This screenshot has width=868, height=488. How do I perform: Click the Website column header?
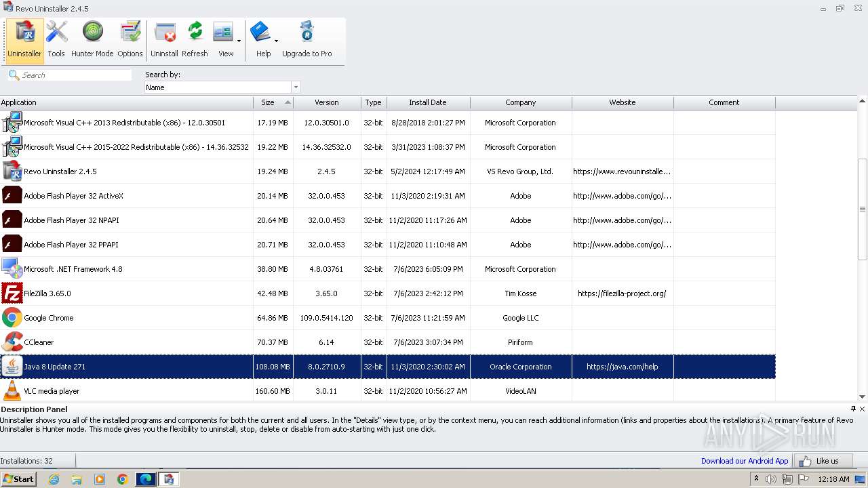623,102
